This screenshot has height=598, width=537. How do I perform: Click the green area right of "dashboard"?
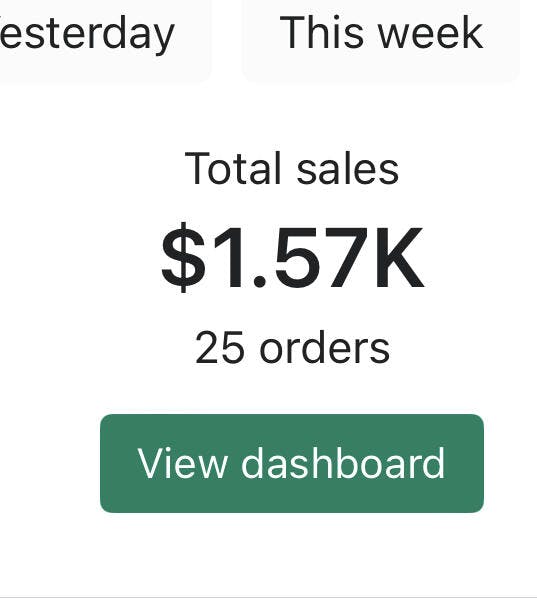(465, 463)
